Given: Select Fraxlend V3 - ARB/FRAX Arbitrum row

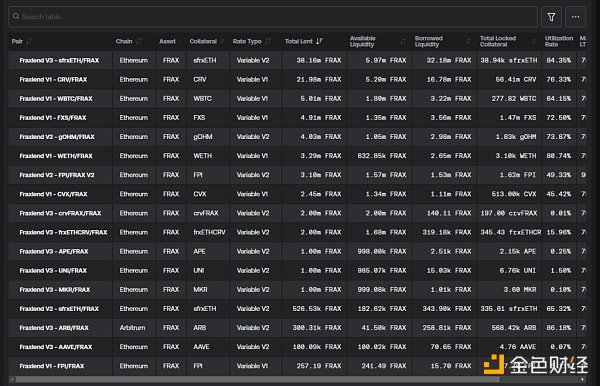Looking at the screenshot, I should click(297, 328).
